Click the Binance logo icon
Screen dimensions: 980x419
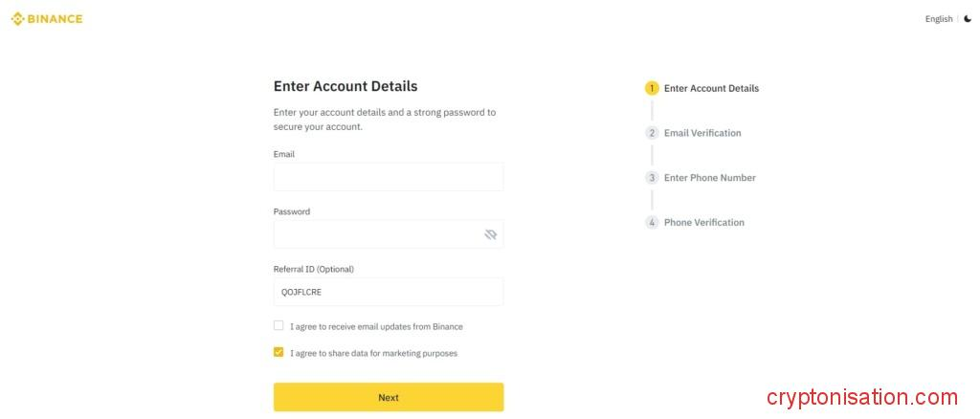pyautogui.click(x=17, y=18)
